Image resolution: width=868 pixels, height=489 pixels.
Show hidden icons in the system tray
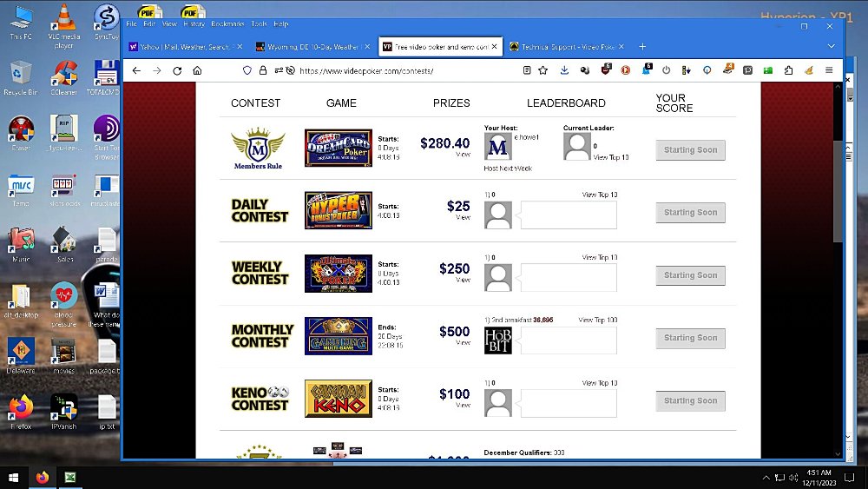(766, 477)
